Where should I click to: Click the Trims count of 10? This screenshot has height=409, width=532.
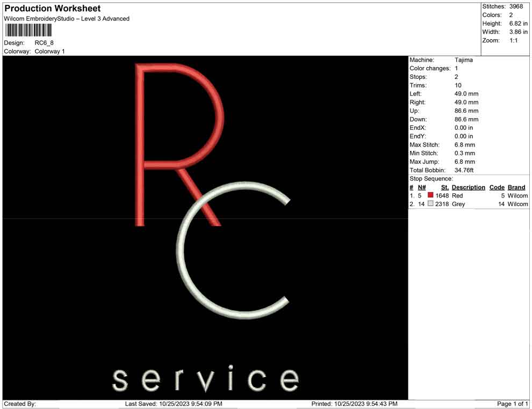click(x=457, y=85)
